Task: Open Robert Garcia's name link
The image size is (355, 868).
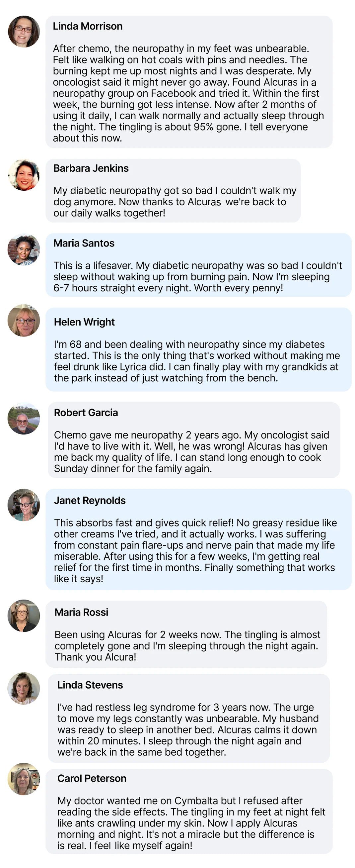Action: pyautogui.click(x=86, y=413)
